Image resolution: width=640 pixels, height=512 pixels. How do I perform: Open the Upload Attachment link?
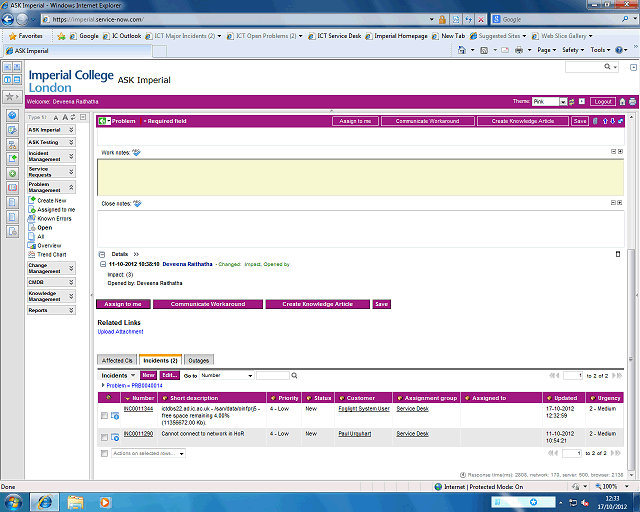click(120, 331)
